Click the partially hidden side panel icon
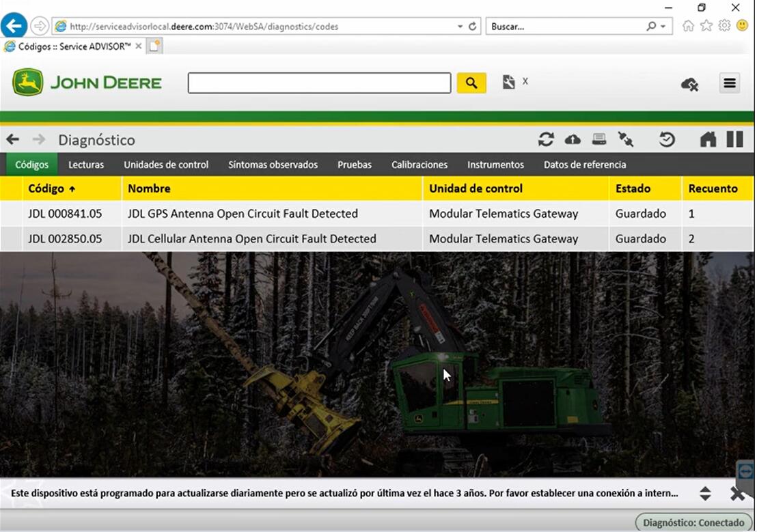This screenshot has height=532, width=757. click(x=746, y=472)
